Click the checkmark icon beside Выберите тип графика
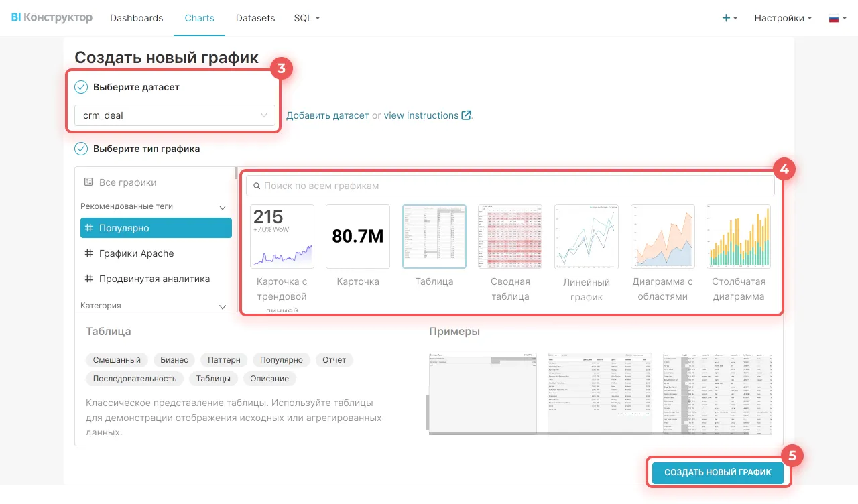858x504 pixels. [81, 149]
